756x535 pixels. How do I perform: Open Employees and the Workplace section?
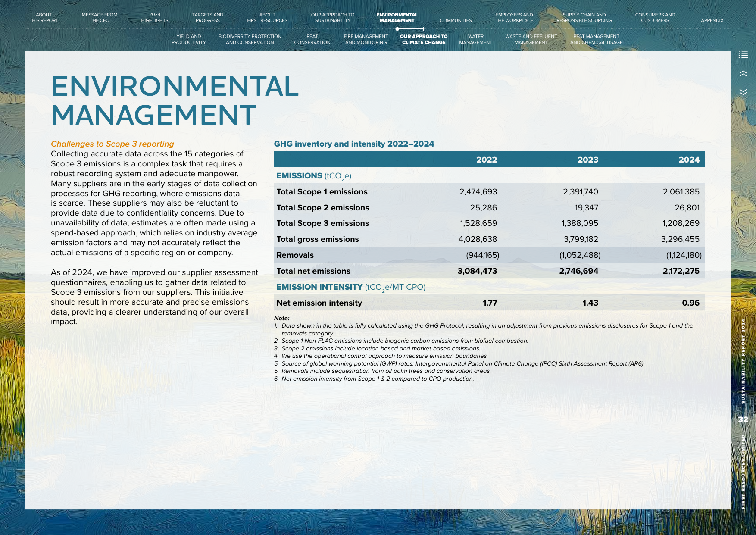point(514,18)
